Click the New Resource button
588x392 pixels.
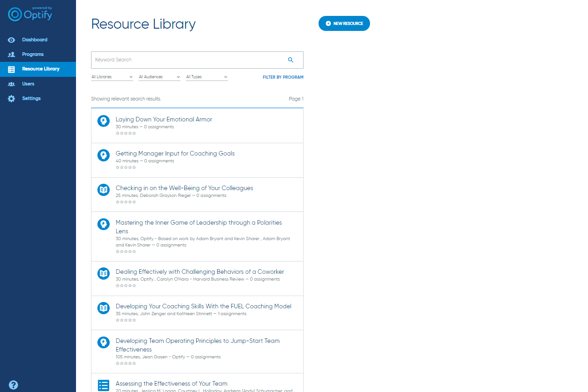[344, 24]
